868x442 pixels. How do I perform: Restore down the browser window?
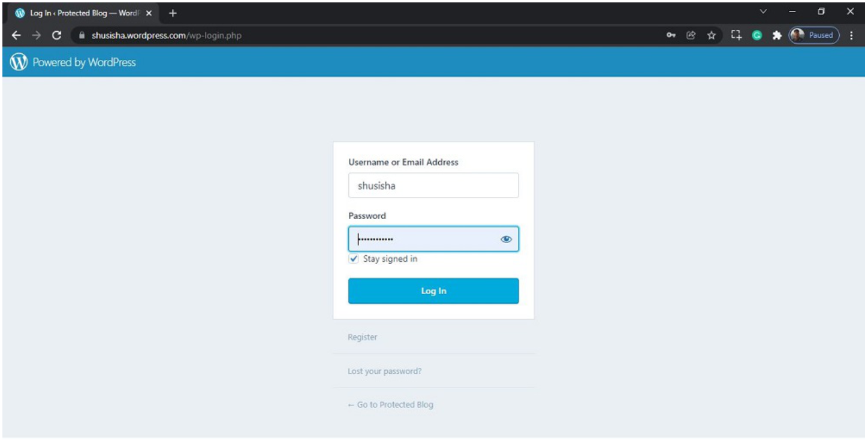821,11
